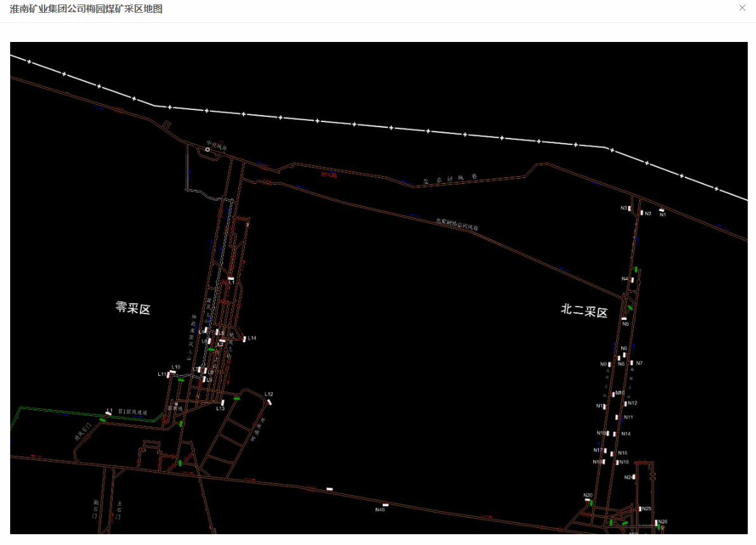Screen dimensions: 756x545
Task: Click the N49 marker on lower roadway
Action: click(385, 505)
